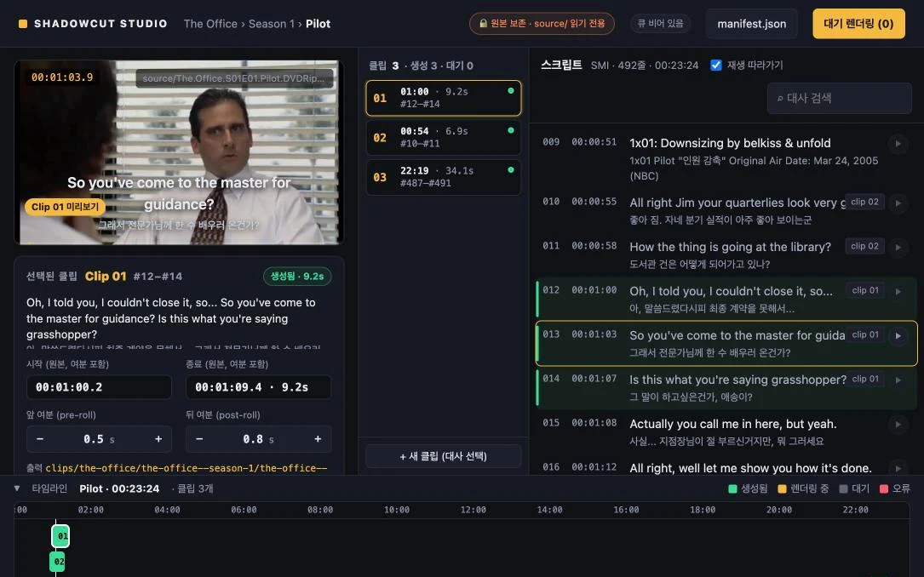Play line 010 'All right Jim' with its play icon

(898, 203)
